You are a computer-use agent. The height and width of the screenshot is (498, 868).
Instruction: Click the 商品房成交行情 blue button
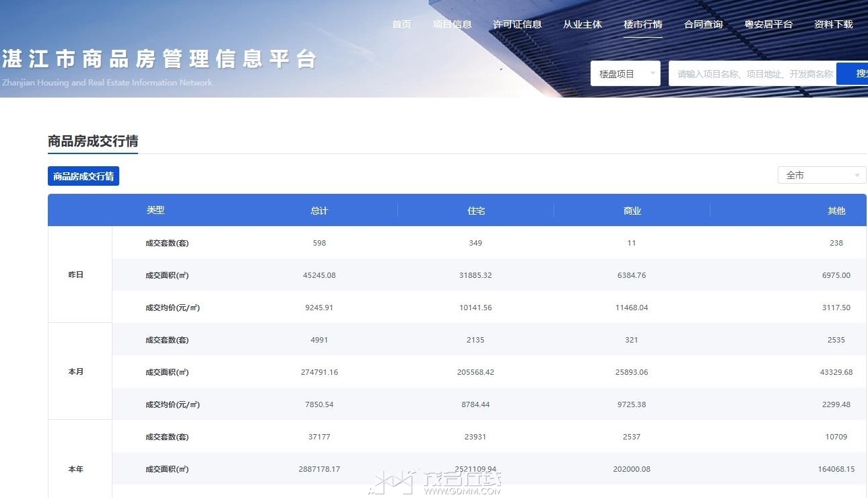pos(84,176)
